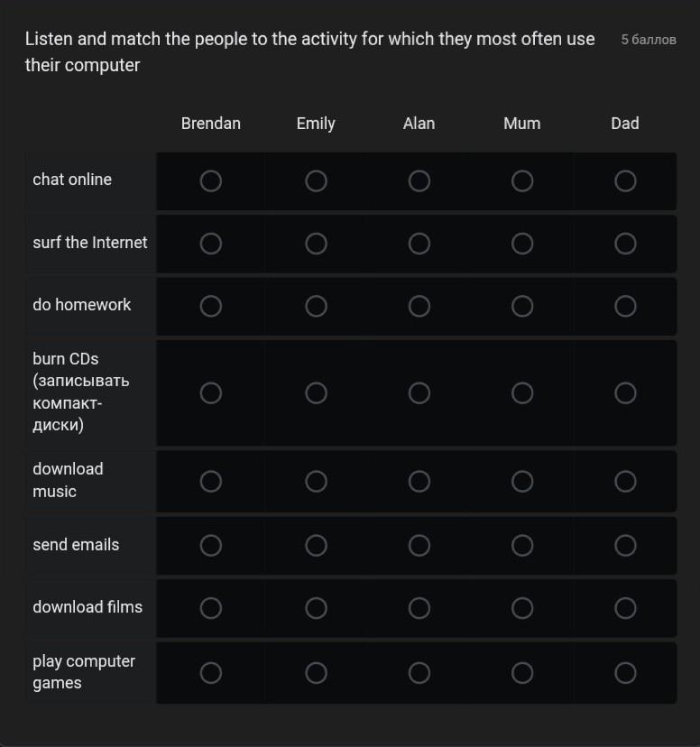Click the Mum column header

click(521, 124)
